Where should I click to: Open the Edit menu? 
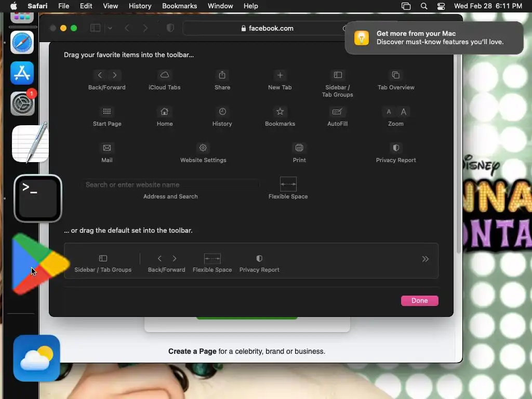click(86, 6)
